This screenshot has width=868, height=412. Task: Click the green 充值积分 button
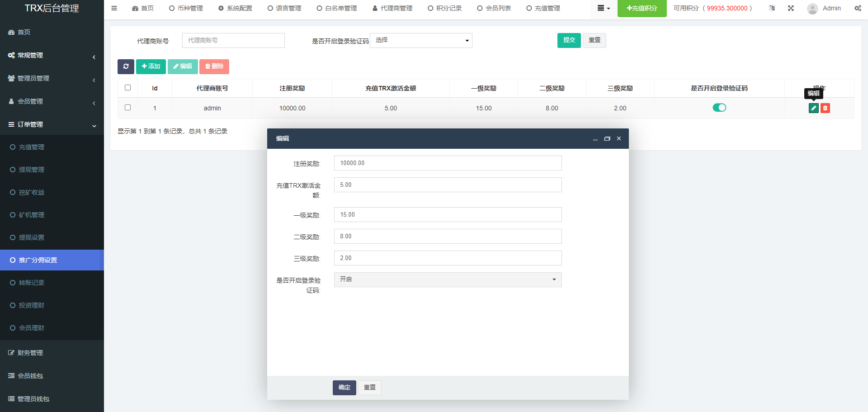642,8
